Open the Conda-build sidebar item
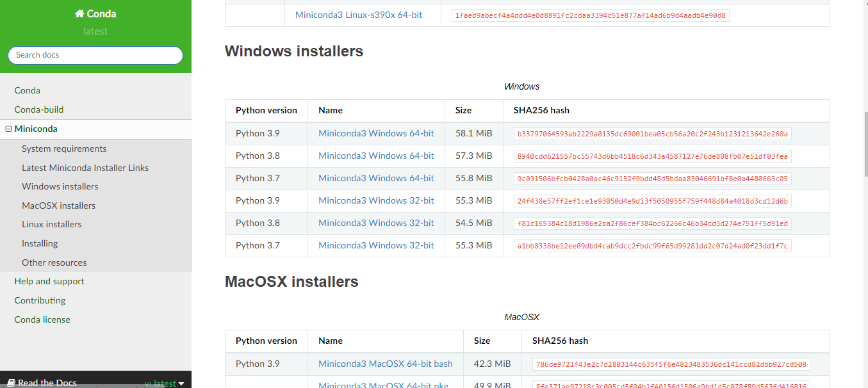Image resolution: width=868 pixels, height=388 pixels. pos(39,109)
